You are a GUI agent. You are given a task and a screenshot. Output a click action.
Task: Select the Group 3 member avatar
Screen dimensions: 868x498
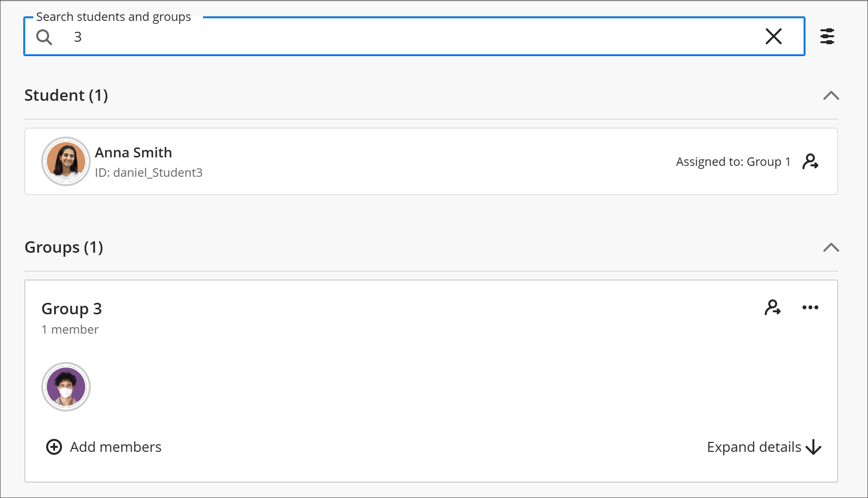click(66, 387)
